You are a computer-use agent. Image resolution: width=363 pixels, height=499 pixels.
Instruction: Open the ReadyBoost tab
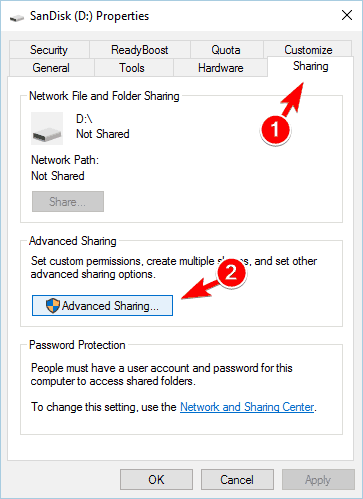pos(140,50)
